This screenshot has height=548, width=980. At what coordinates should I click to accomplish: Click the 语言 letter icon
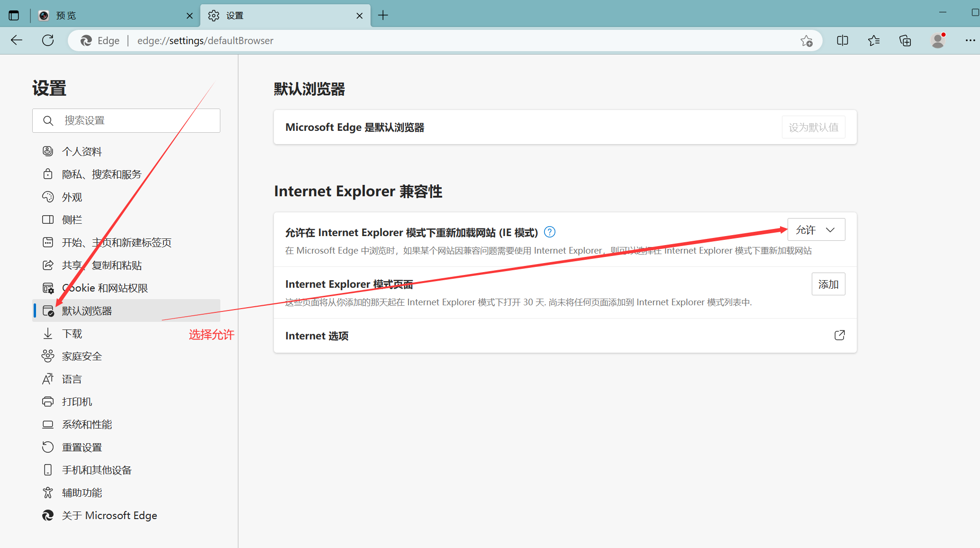pos(48,379)
